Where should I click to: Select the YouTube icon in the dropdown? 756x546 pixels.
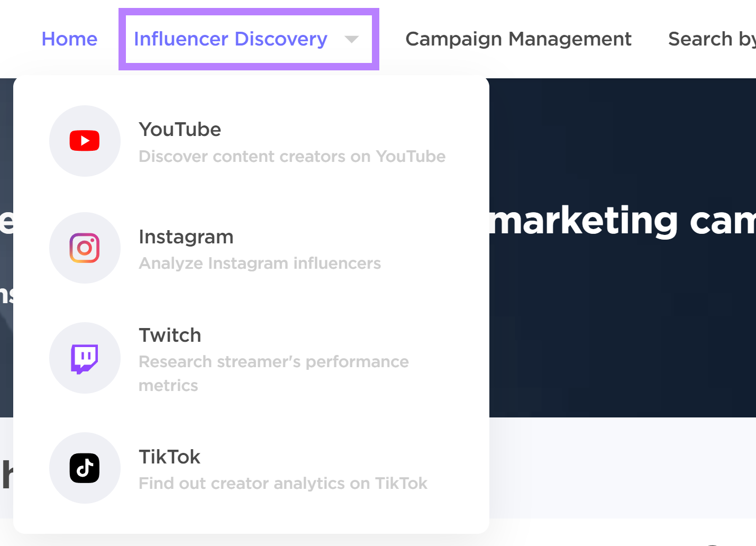click(x=85, y=141)
